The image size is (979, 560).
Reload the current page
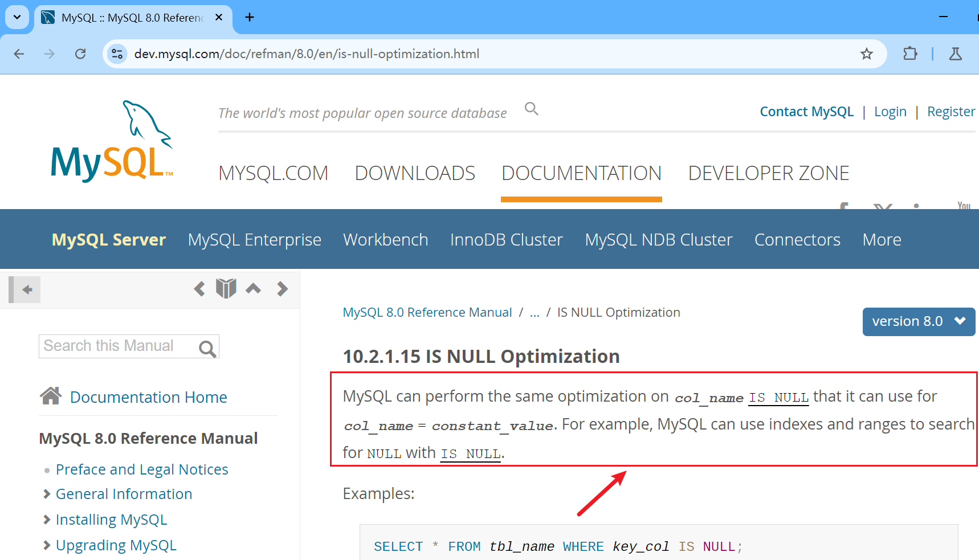80,54
